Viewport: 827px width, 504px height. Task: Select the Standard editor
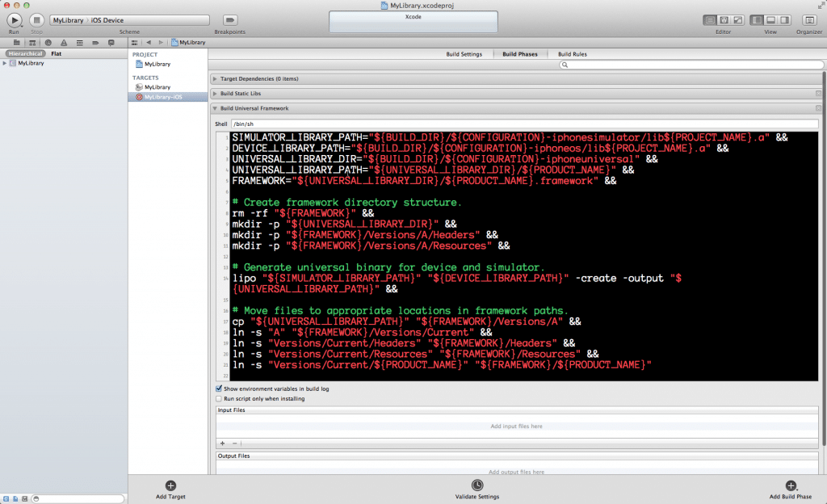point(710,20)
